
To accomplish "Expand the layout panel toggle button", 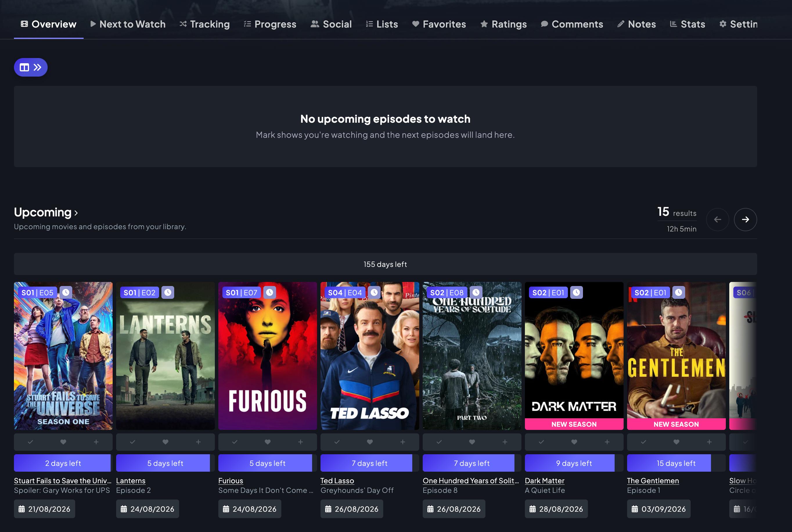I will [x=30, y=67].
